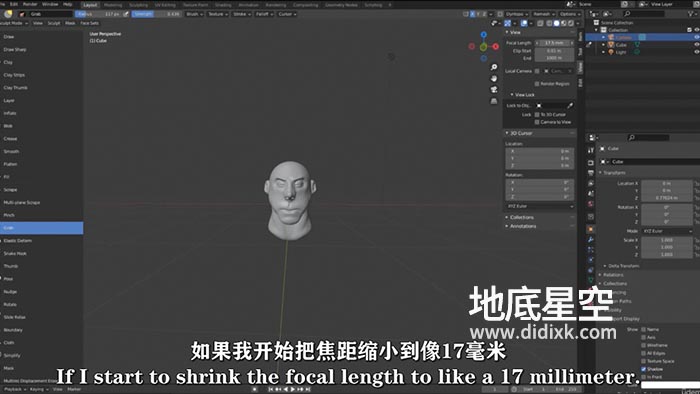This screenshot has height=394, width=700.
Task: Open the Remesh dropdown
Action: [544, 14]
